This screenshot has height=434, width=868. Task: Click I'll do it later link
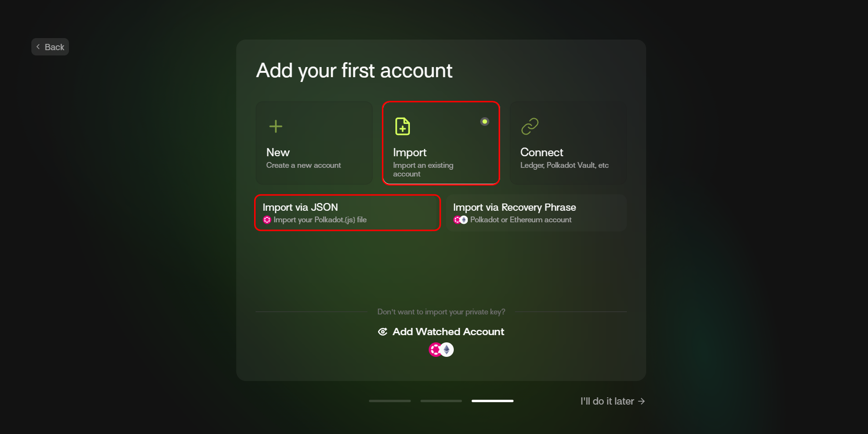coord(607,401)
